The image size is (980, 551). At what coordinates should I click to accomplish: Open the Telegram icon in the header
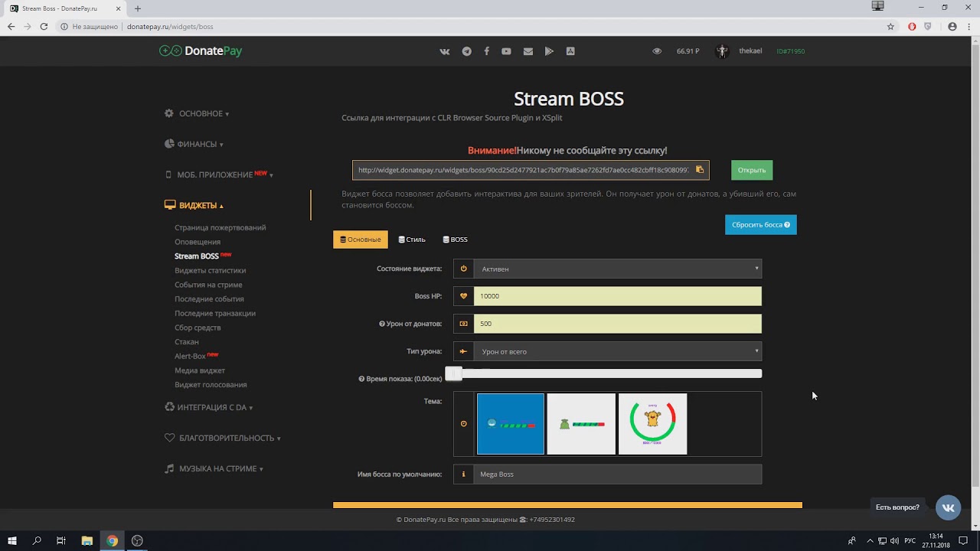[467, 51]
